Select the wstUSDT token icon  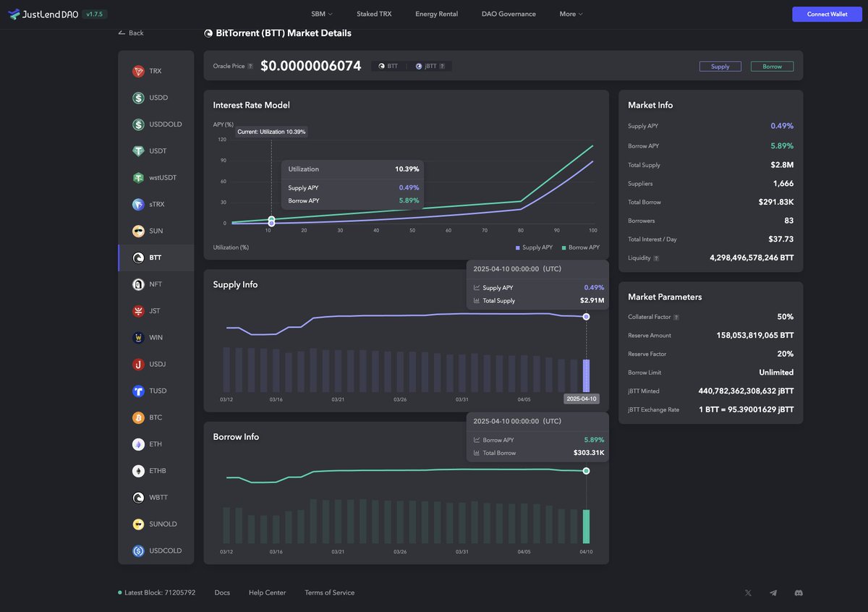(138, 178)
